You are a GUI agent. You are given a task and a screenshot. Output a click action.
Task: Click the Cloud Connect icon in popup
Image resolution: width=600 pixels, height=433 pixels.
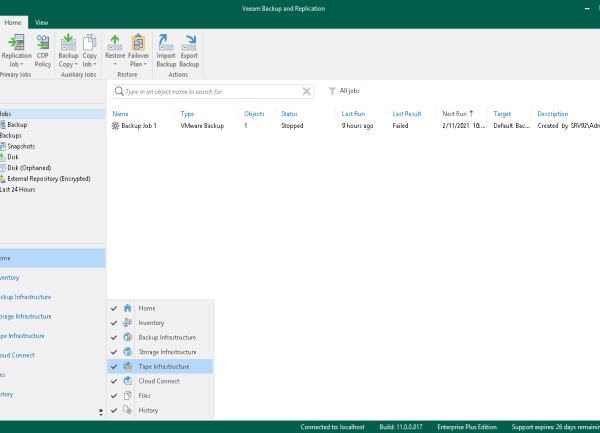[128, 381]
